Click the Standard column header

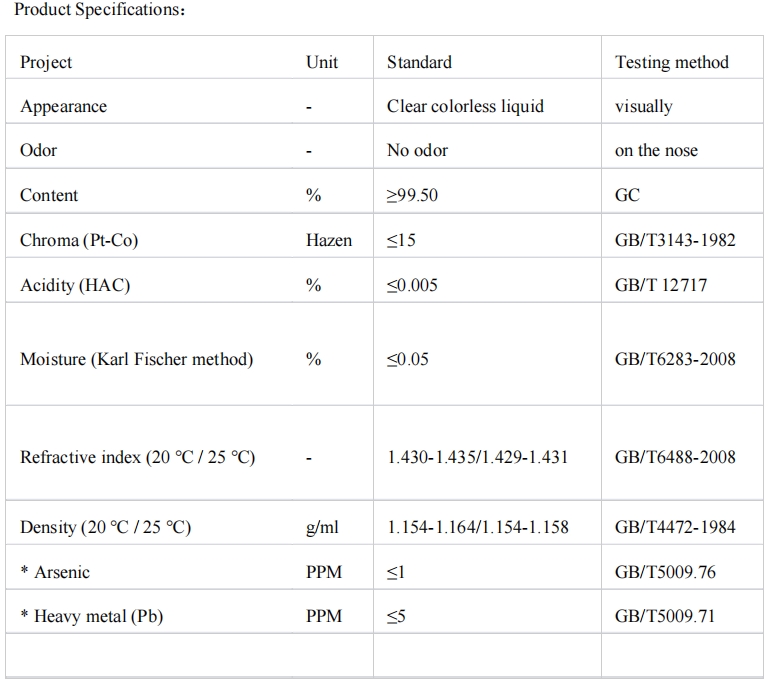(419, 62)
